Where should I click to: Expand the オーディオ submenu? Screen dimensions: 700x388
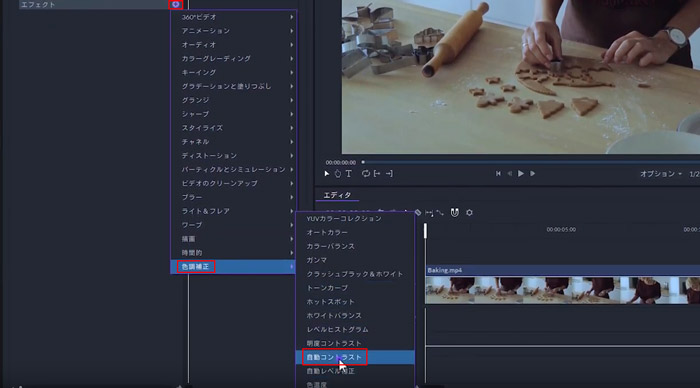[233, 45]
